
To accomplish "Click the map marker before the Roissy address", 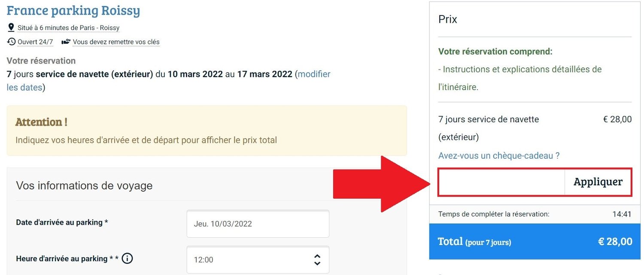I will tap(11, 27).
